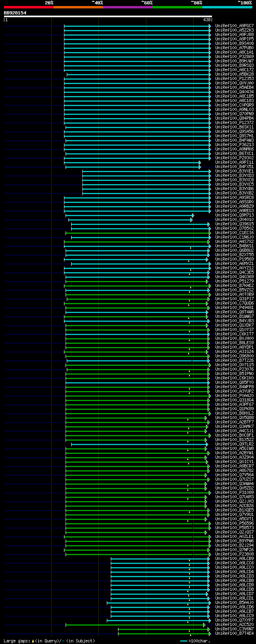Click the UniRef100_P23076 label
256x644 pixels.
click(x=234, y=369)
